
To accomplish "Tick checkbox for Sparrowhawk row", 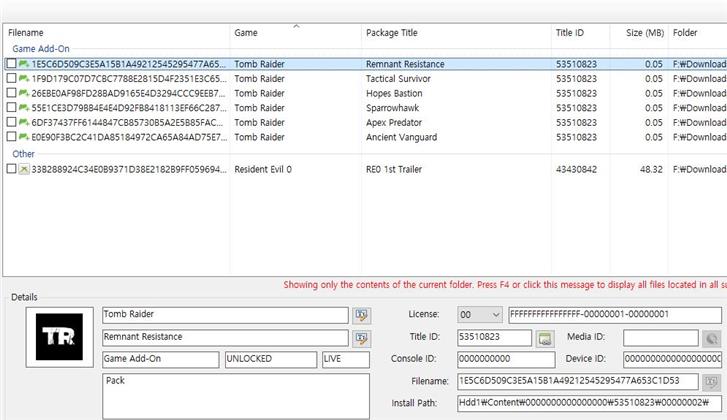I will (x=12, y=108).
